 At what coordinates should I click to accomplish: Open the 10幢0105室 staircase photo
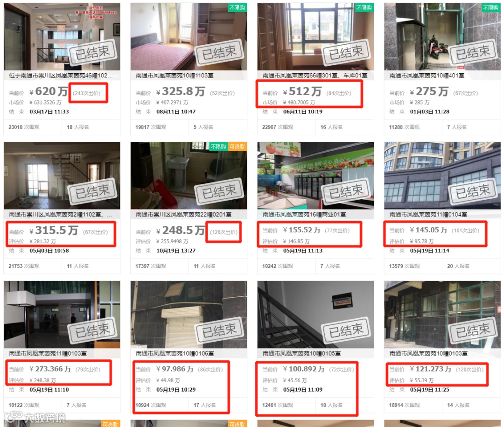(315, 315)
